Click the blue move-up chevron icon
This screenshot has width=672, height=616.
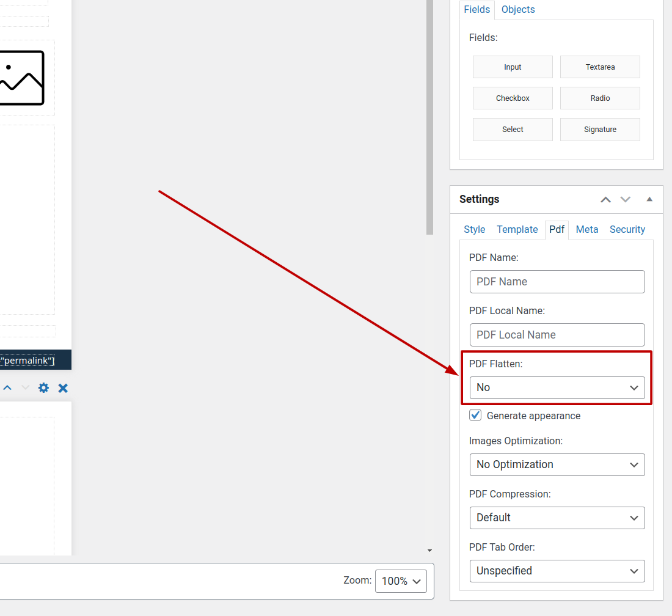pos(7,387)
